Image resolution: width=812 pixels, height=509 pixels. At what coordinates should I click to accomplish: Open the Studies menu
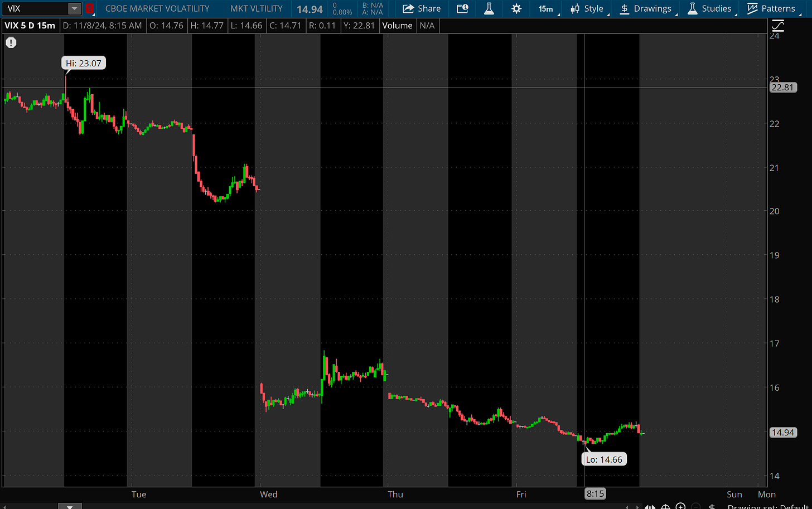pyautogui.click(x=709, y=8)
